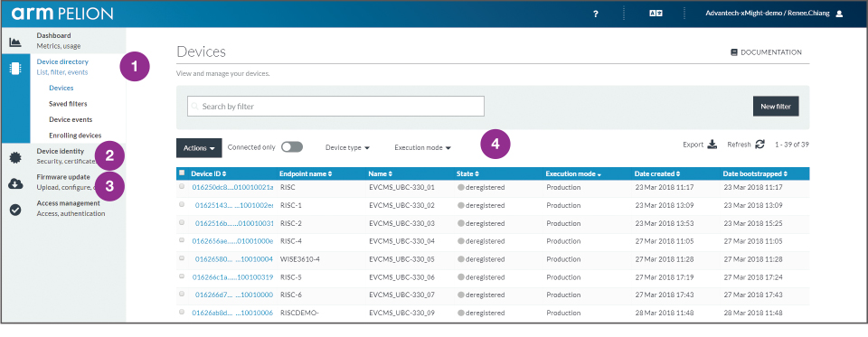
Task: Sort by Endpoint name column arrows
Action: [x=330, y=173]
